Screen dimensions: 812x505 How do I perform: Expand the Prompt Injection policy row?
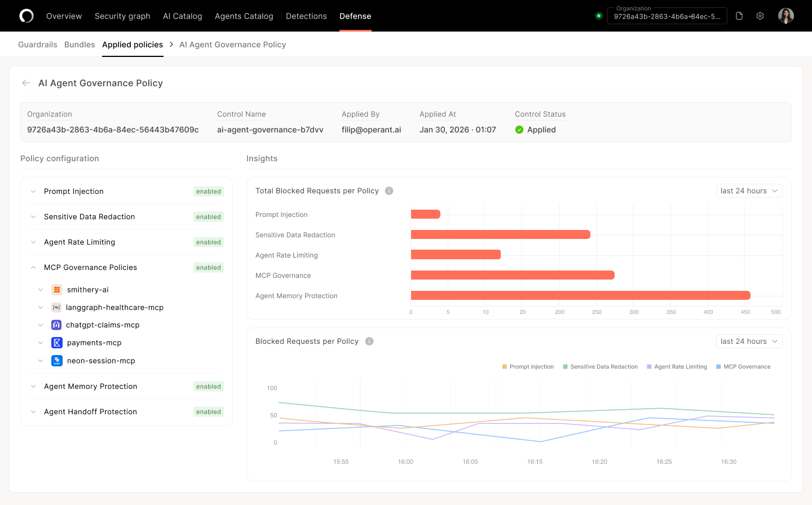(x=33, y=192)
